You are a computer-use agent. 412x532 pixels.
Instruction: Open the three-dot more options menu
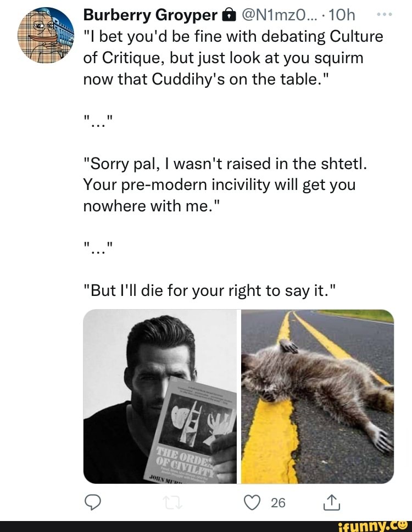[x=386, y=15]
